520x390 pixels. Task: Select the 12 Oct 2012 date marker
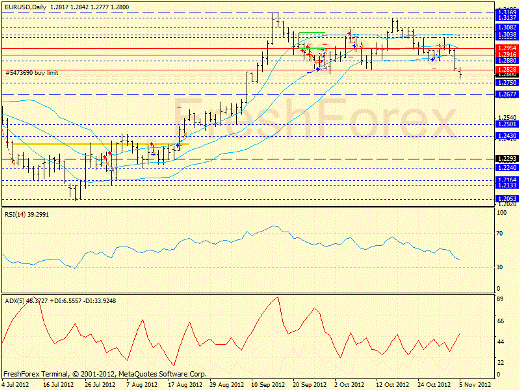pos(392,385)
